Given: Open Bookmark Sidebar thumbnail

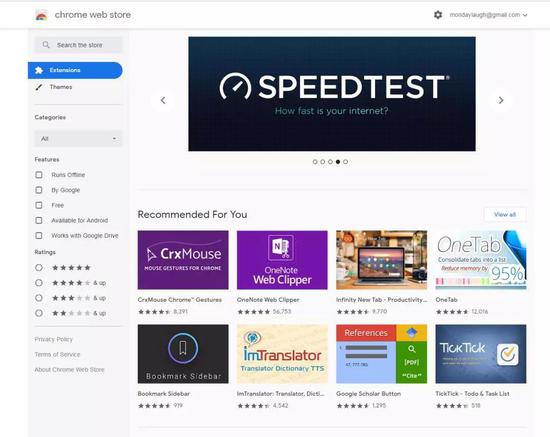Looking at the screenshot, I should coord(183,354).
